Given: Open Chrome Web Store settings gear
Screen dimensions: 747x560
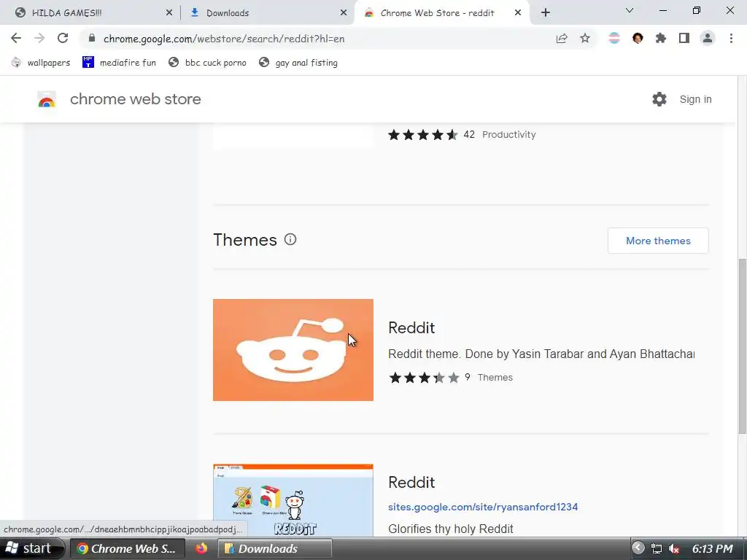Looking at the screenshot, I should (x=659, y=99).
